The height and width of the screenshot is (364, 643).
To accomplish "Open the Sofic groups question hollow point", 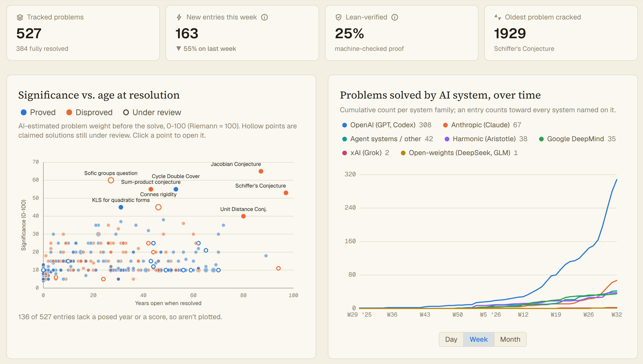I will pyautogui.click(x=111, y=180).
